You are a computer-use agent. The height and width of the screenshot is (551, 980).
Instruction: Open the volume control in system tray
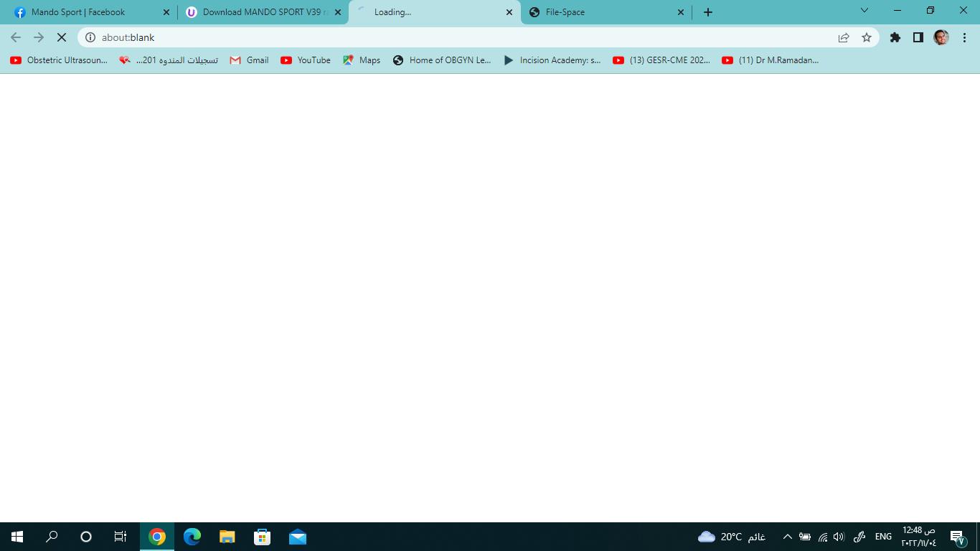click(x=839, y=537)
